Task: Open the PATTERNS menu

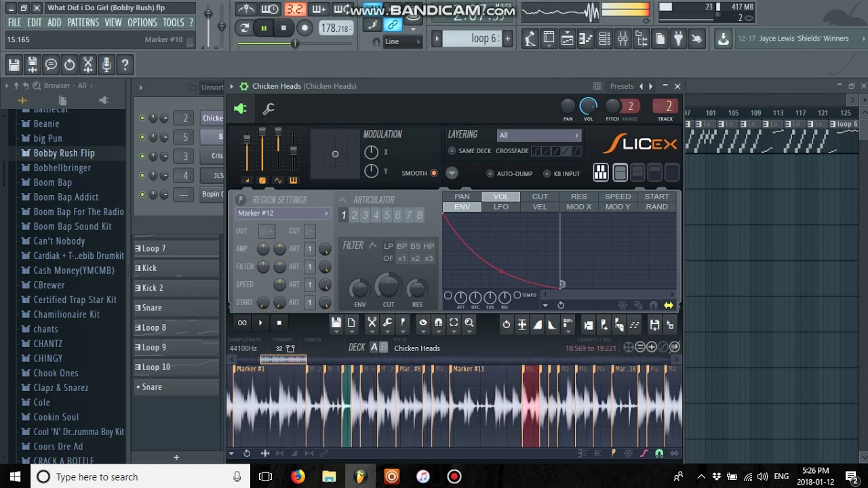Action: click(x=83, y=22)
